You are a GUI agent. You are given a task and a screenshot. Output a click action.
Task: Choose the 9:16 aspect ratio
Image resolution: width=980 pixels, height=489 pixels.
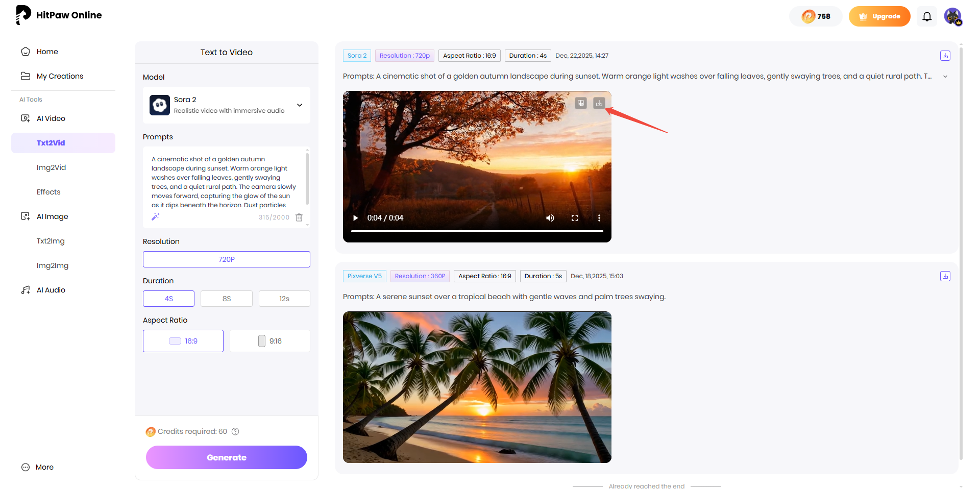pyautogui.click(x=269, y=341)
